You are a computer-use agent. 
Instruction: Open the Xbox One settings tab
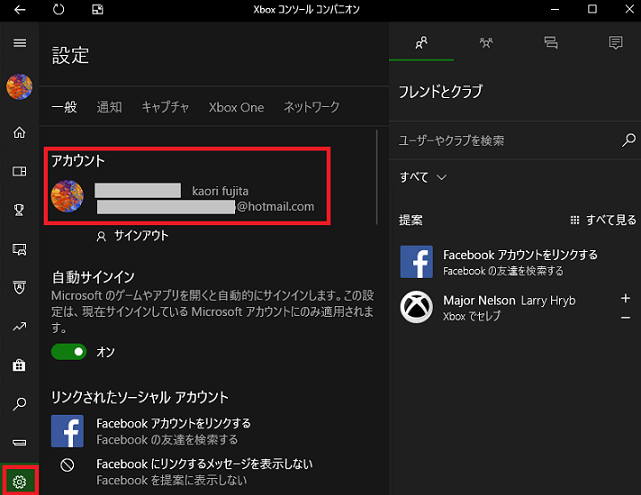click(236, 107)
